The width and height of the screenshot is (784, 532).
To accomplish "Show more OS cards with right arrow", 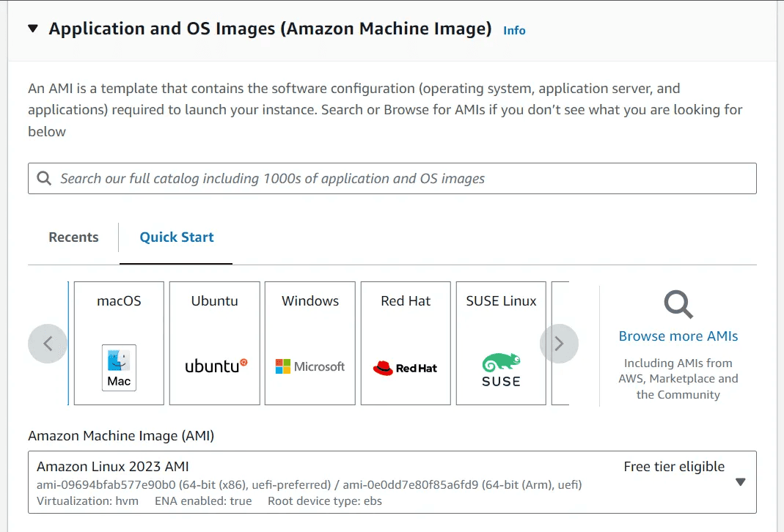I will pyautogui.click(x=559, y=344).
